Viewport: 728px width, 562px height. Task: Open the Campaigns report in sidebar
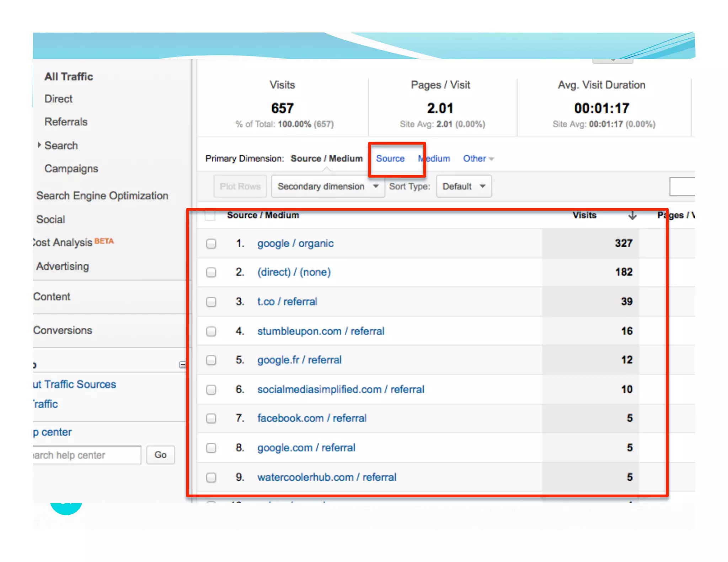71,168
